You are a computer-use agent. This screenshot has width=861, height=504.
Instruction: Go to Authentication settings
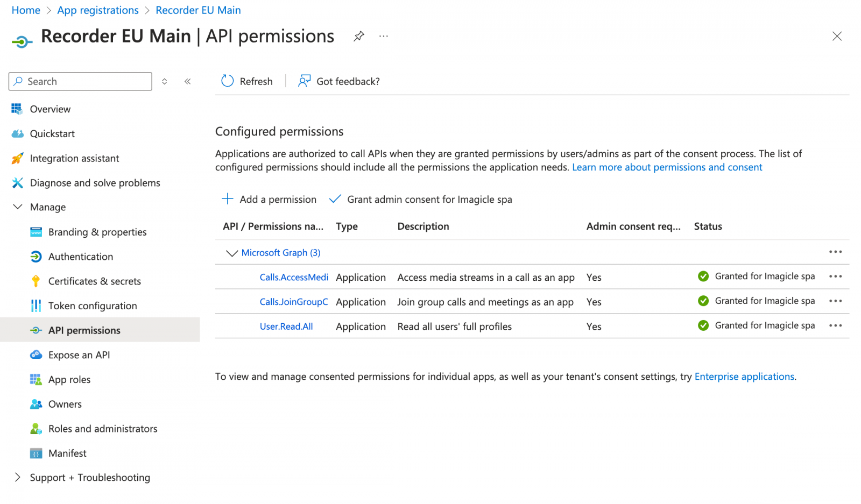pyautogui.click(x=81, y=257)
